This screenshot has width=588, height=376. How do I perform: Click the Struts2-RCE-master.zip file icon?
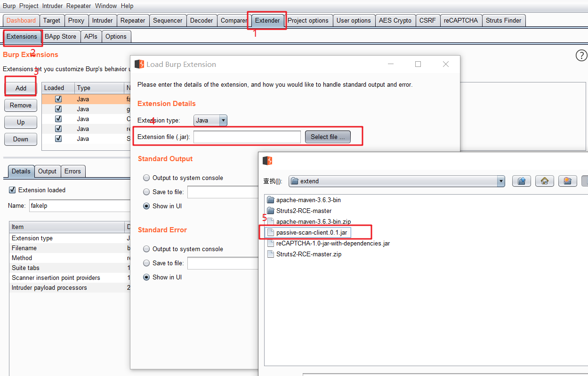270,254
